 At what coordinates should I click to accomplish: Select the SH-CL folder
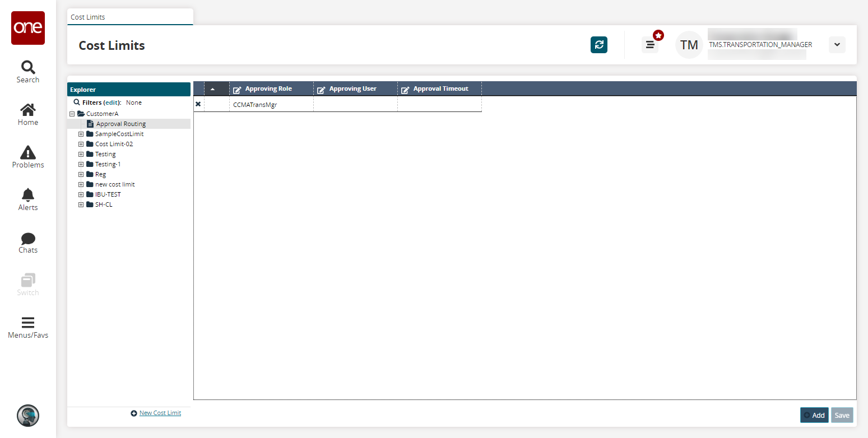[104, 204]
